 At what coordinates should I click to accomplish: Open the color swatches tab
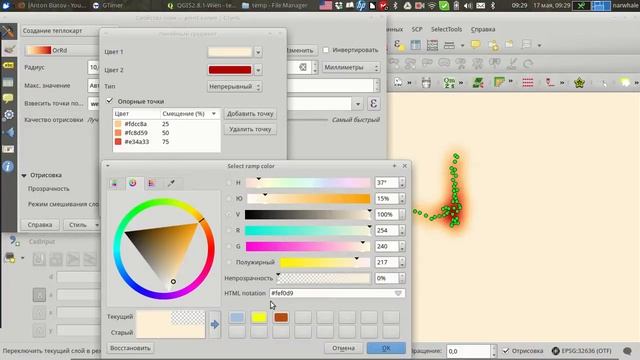tap(152, 183)
